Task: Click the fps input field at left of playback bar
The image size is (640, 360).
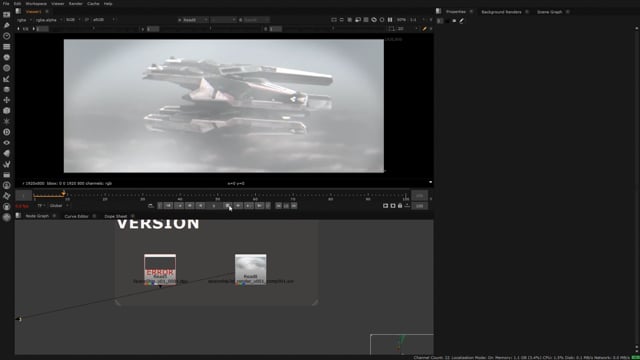Action: click(x=22, y=206)
